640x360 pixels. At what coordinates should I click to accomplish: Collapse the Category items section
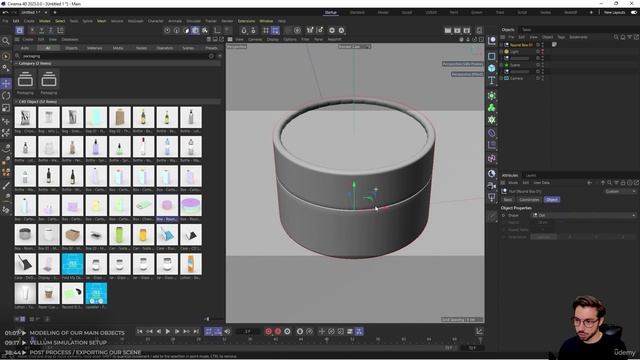(16, 63)
